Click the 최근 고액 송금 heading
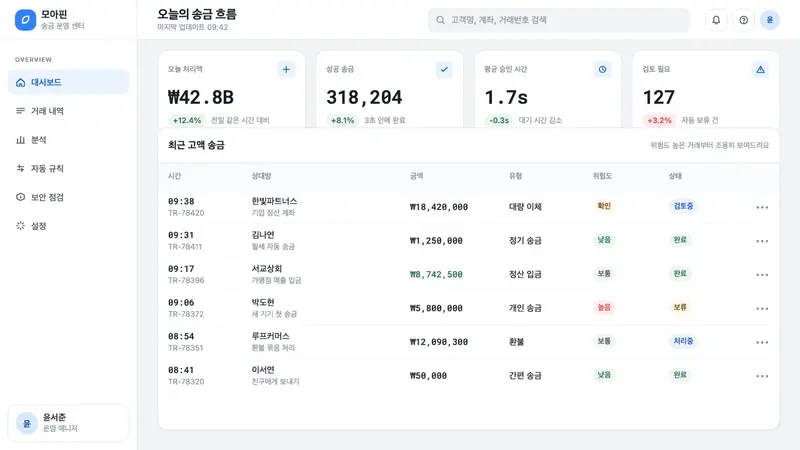This screenshot has height=450, width=800. pyautogui.click(x=196, y=145)
